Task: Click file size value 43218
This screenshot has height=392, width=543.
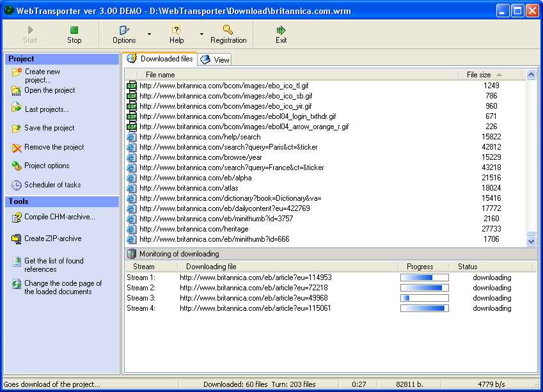Action: tap(491, 168)
